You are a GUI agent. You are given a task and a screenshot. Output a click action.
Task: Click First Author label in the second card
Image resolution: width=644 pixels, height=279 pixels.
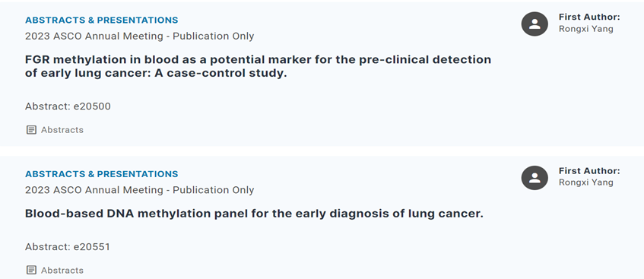pyautogui.click(x=589, y=170)
